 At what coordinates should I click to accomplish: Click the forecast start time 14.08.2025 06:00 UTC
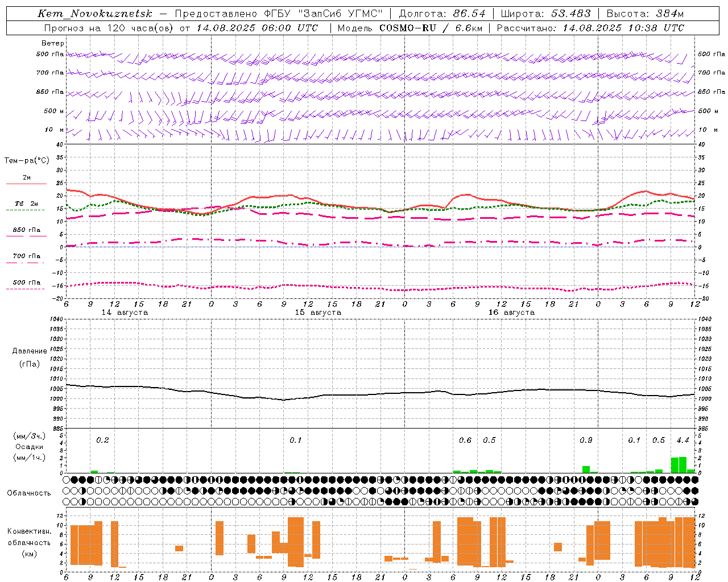tap(257, 28)
